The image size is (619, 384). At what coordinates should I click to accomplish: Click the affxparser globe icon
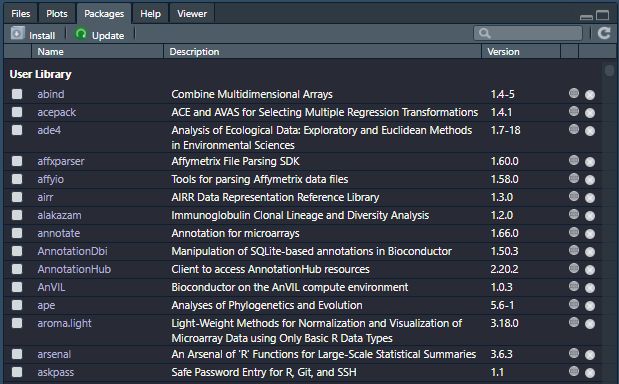click(574, 161)
